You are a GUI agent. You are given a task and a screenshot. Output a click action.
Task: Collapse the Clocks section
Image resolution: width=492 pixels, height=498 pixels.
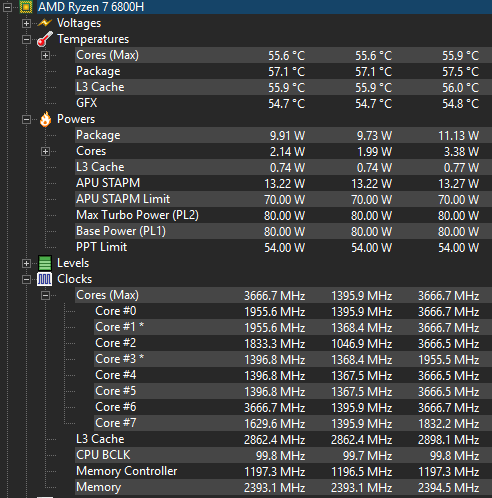26,279
